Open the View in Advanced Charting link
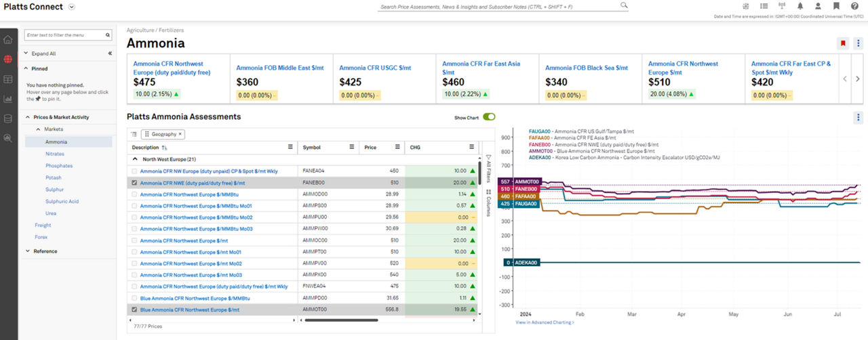 [545, 322]
